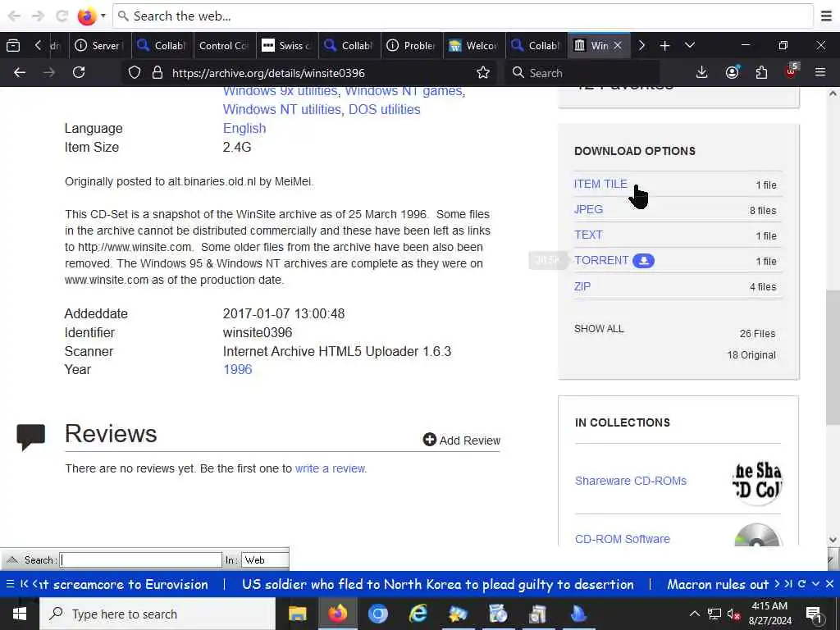This screenshot has height=630, width=840.
Task: Click the browser Search box
Action: click(x=583, y=73)
